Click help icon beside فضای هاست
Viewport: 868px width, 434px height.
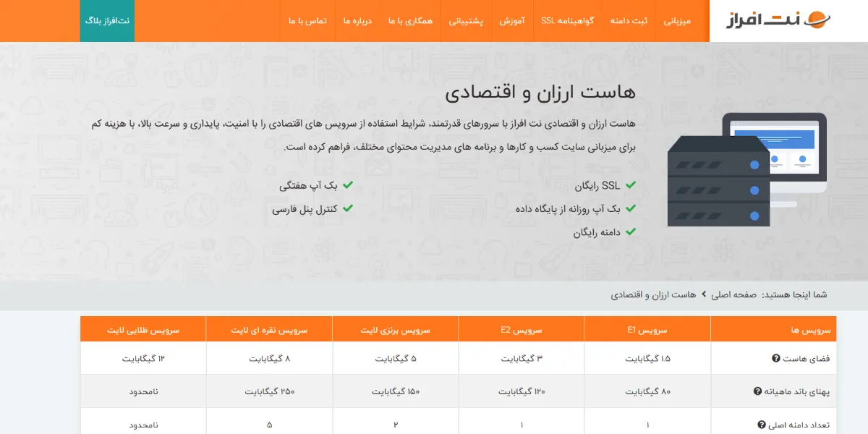(775, 358)
